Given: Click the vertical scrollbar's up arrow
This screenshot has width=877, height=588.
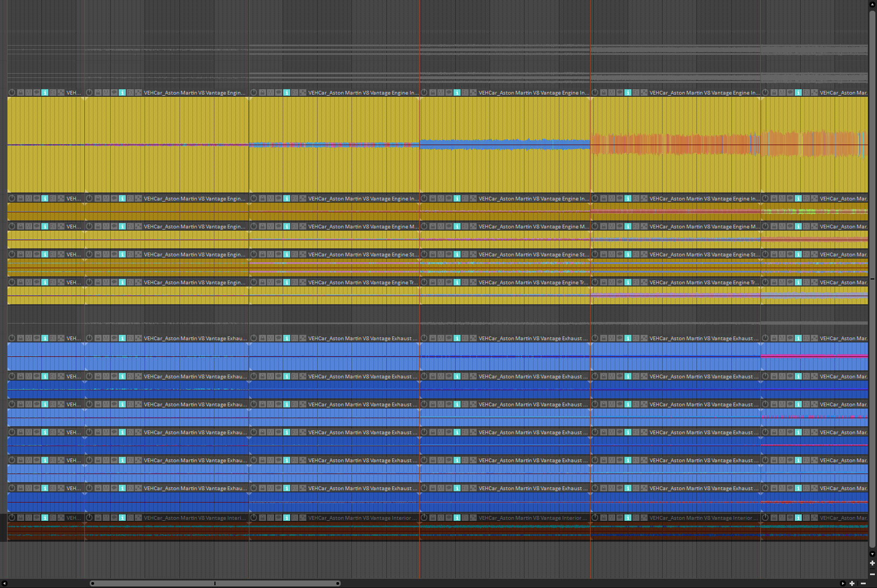Looking at the screenshot, I should [872, 4].
